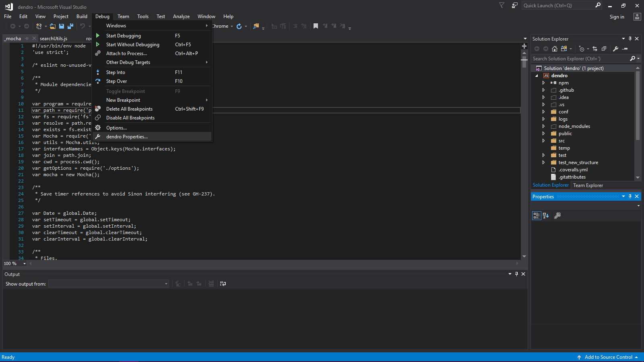The width and height of the screenshot is (644, 362).
Task: Click the notifications filter flag icon
Action: [502, 5]
